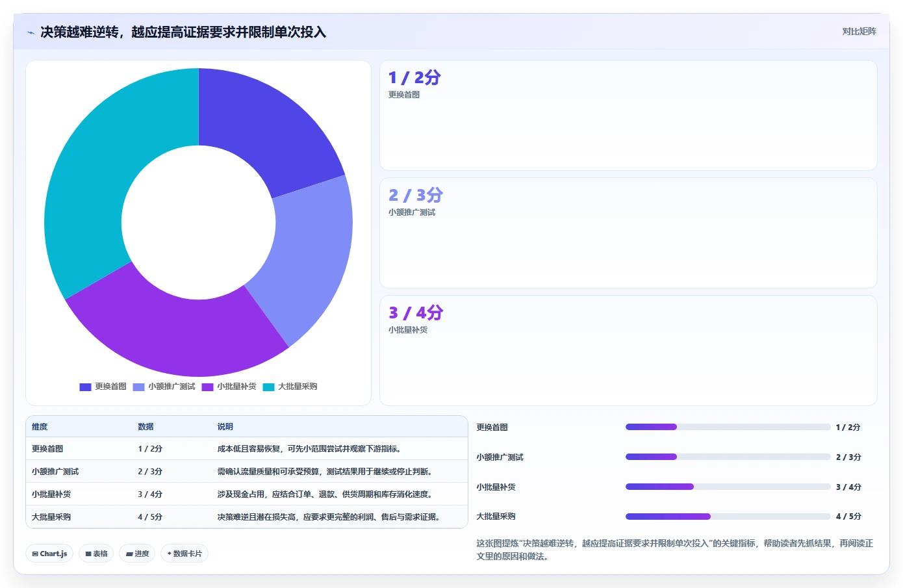This screenshot has width=903, height=588.
Task: Click the 小批量补货 progress bar
Action: click(x=728, y=487)
